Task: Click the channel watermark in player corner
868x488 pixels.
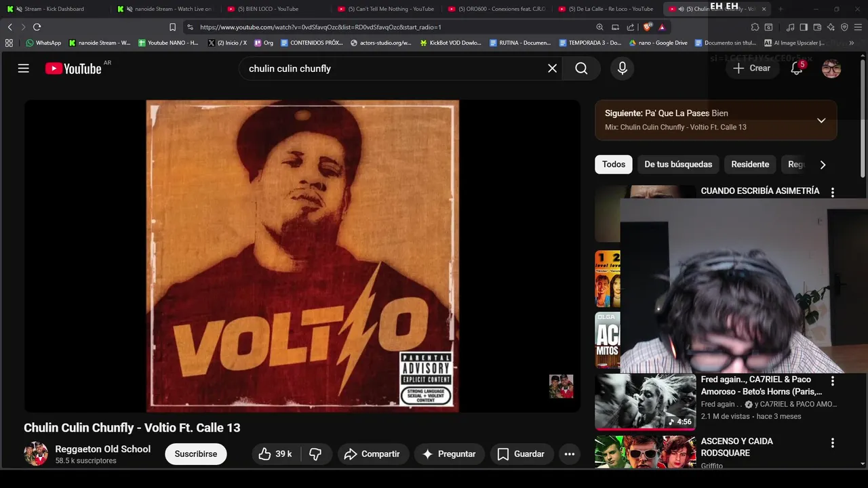Action: coord(561,386)
